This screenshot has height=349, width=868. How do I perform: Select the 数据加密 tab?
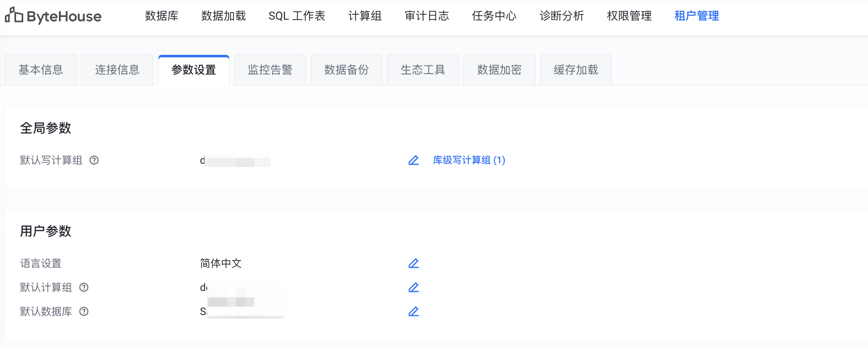click(499, 70)
